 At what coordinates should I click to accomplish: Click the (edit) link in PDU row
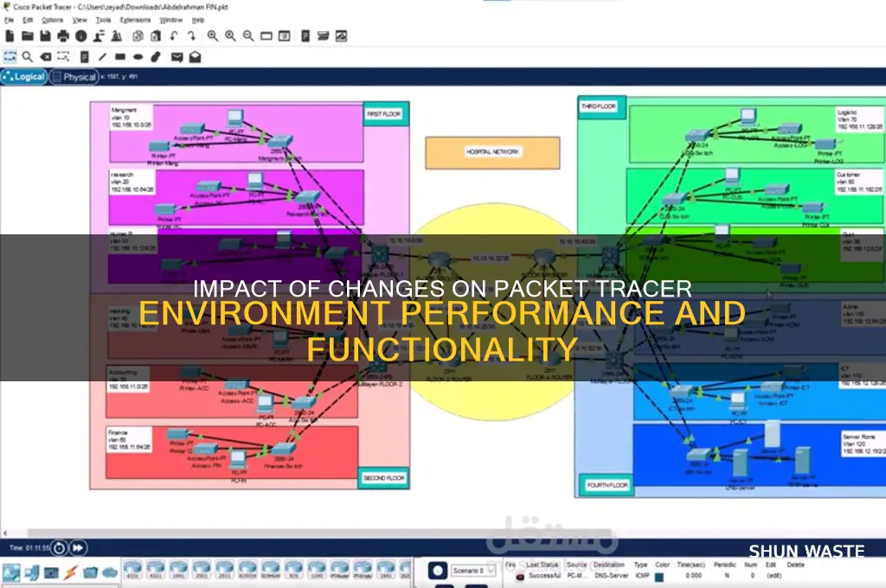pyautogui.click(x=774, y=576)
